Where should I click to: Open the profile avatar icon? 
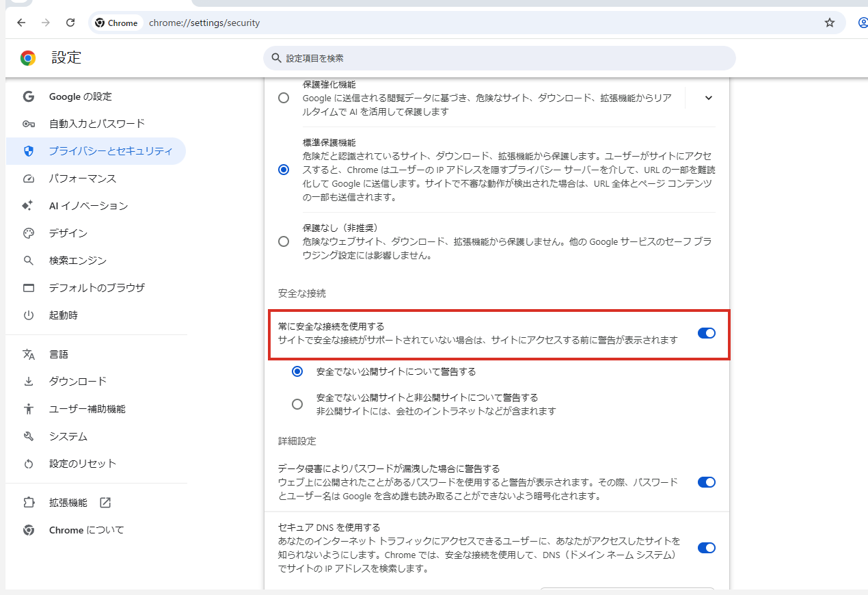pos(863,23)
